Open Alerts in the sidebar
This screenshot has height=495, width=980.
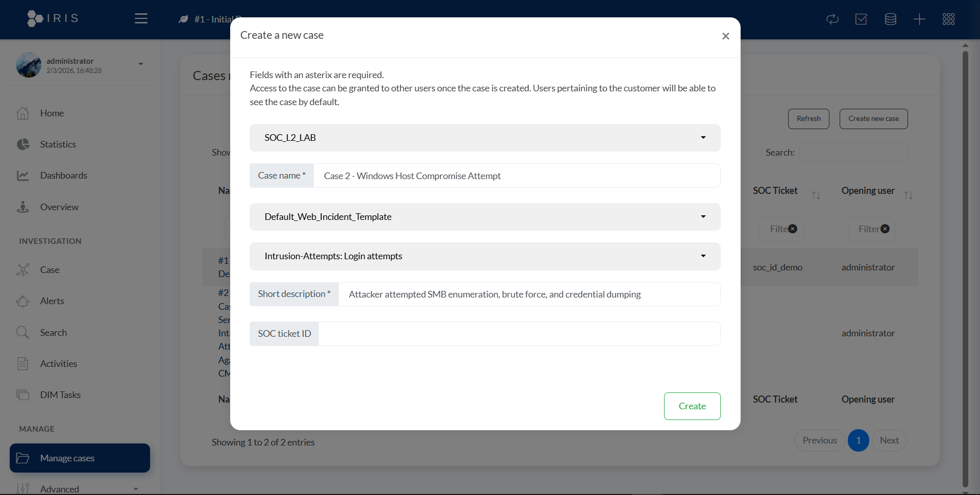click(52, 301)
